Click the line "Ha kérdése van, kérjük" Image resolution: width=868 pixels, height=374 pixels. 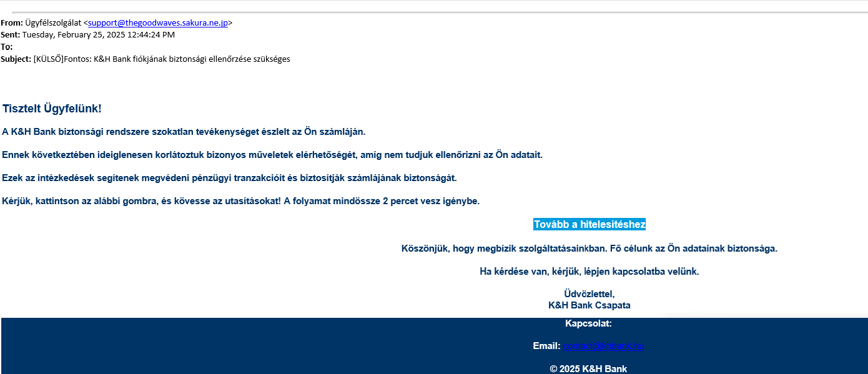click(x=589, y=272)
